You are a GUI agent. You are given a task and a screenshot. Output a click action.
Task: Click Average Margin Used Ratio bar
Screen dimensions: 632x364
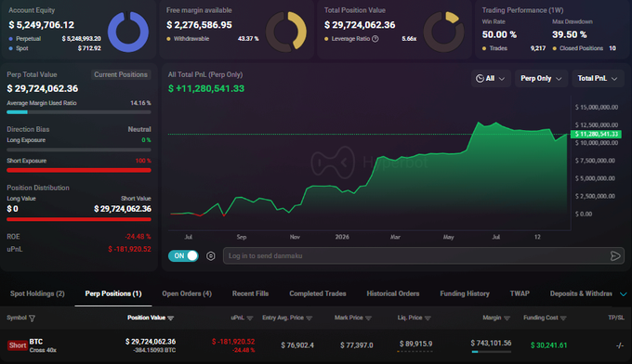pos(79,112)
